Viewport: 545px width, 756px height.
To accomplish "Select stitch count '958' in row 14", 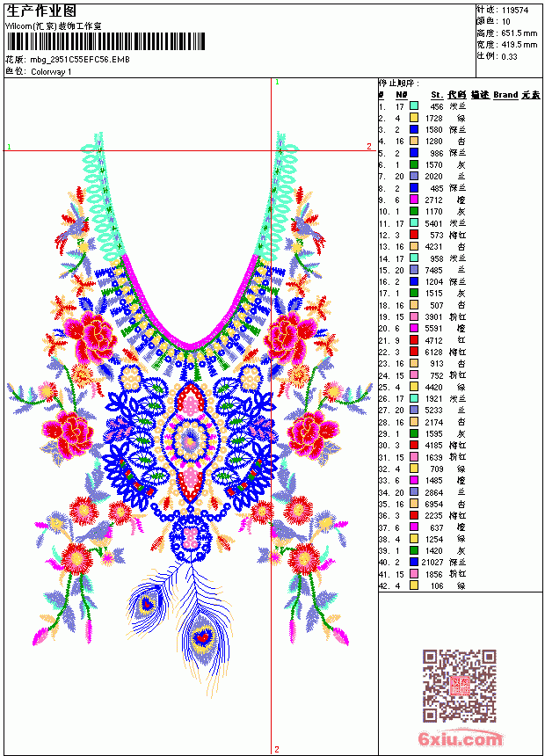I will point(437,258).
